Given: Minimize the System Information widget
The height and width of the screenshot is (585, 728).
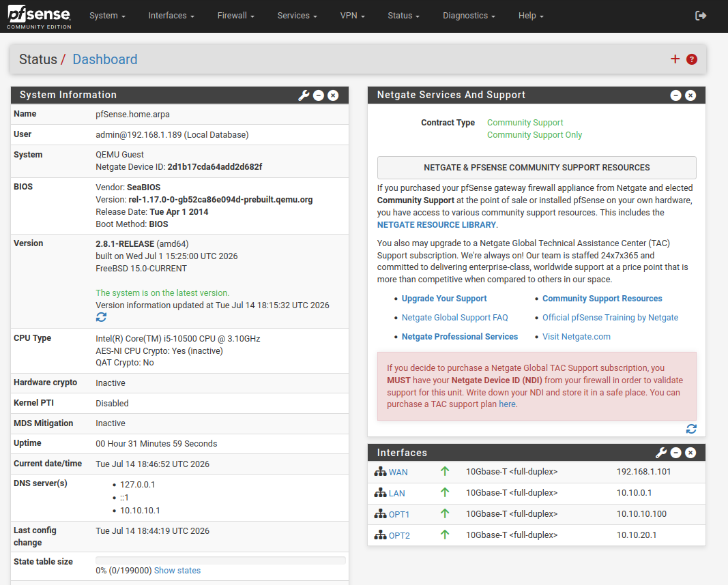Looking at the screenshot, I should pos(319,95).
